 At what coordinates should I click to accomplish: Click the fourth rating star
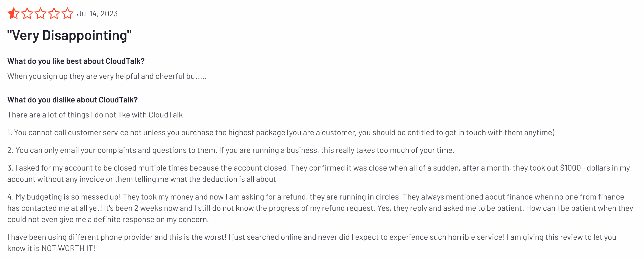[x=54, y=13]
